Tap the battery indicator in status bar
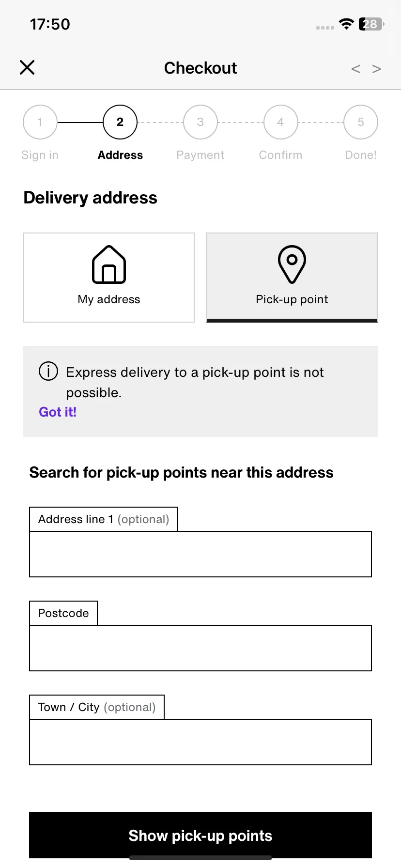Viewport: 401px width, 868px height. click(371, 24)
